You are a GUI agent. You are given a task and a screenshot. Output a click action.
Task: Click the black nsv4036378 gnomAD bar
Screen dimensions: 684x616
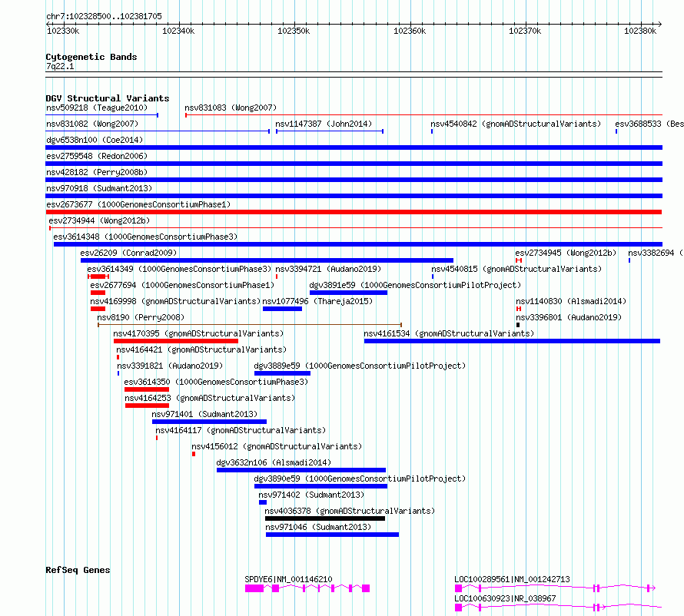(324, 518)
